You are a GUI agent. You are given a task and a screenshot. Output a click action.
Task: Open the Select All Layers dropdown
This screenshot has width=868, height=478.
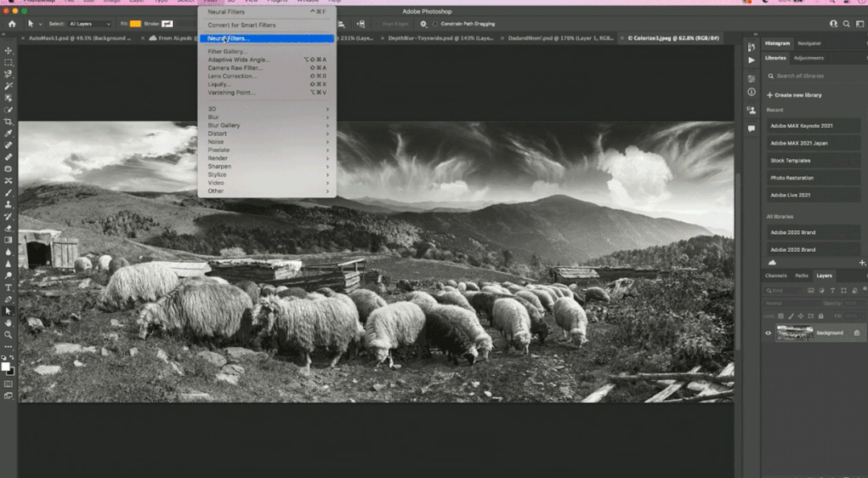[89, 24]
